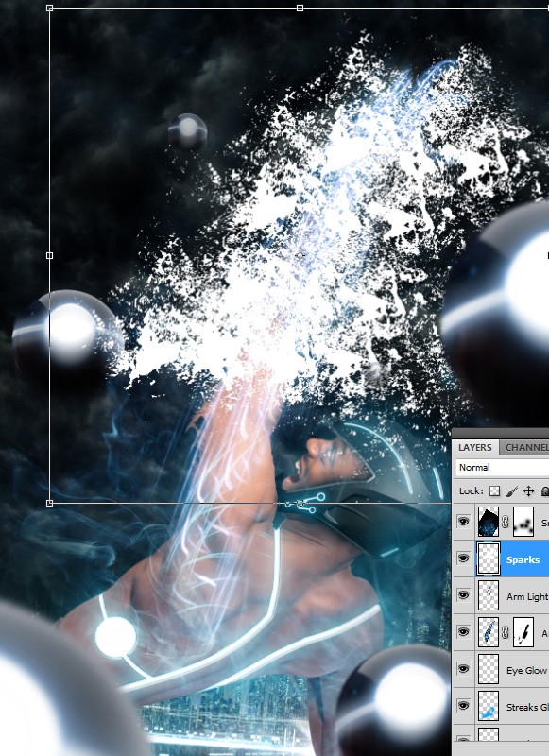549x756 pixels.
Task: Hide the Streaks Glow layer via eye icon
Action: coord(463,706)
